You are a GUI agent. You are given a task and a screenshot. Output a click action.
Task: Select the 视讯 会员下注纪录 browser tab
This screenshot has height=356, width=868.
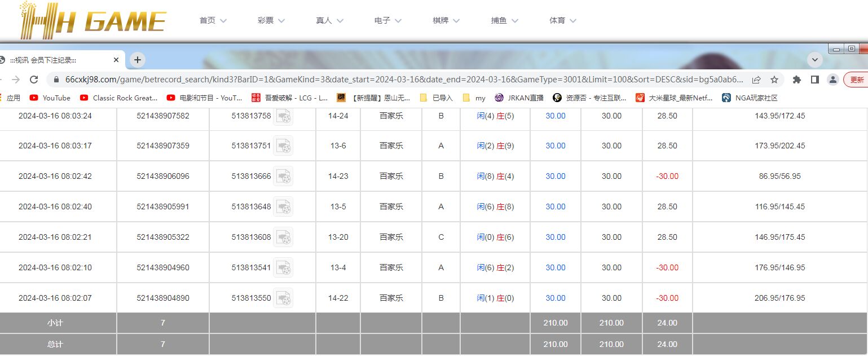pos(62,60)
